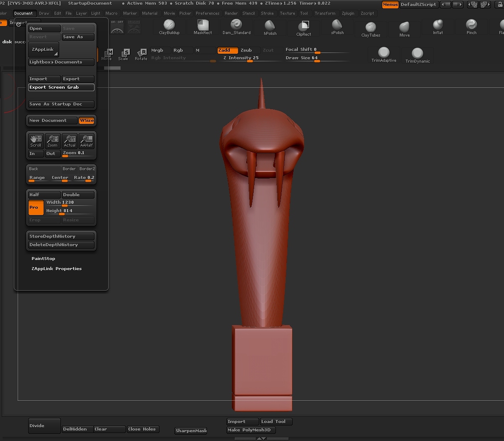
Task: Open the Document menu
Action: pos(24,13)
